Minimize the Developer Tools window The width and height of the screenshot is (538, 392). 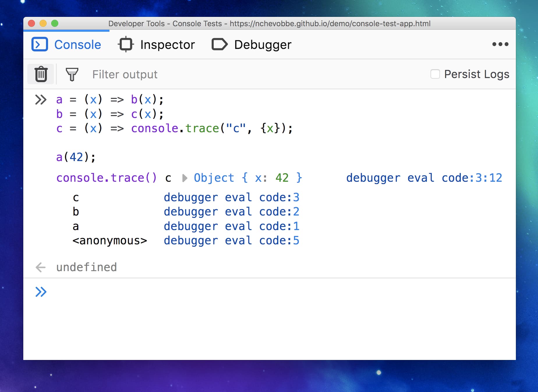click(43, 23)
